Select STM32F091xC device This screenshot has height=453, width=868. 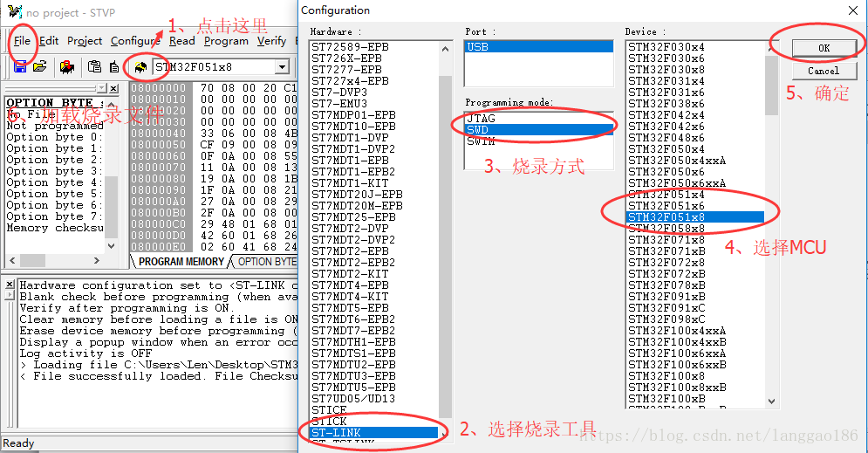pos(695,308)
